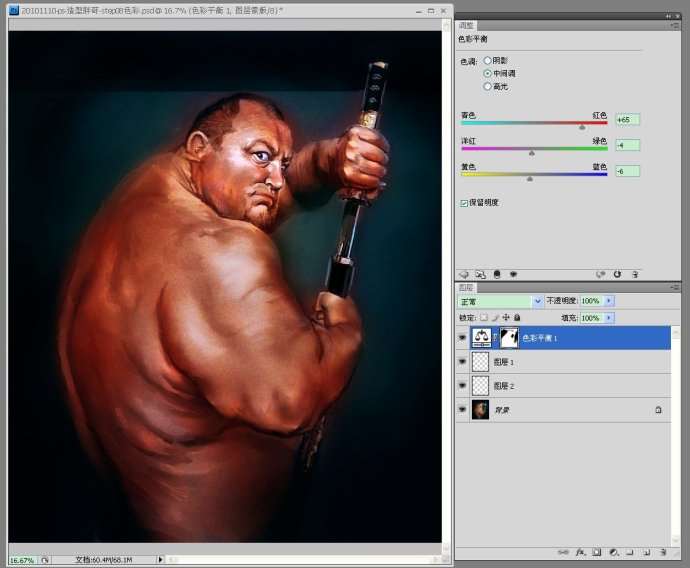
Task: Click the fx layer style icon
Action: click(581, 552)
